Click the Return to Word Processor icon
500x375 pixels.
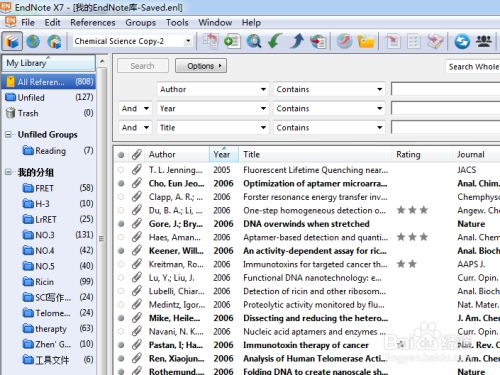(x=435, y=41)
